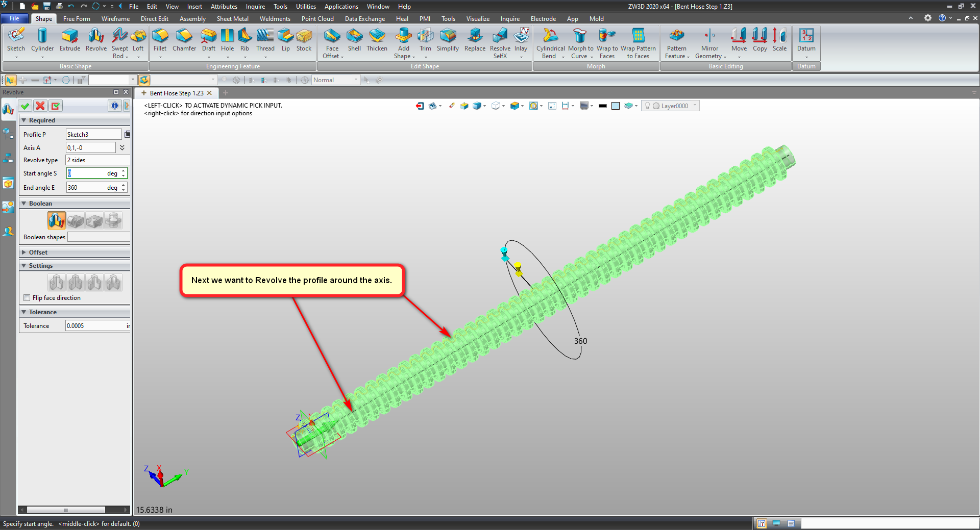
Task: Click the Loft tool icon
Action: 138,36
